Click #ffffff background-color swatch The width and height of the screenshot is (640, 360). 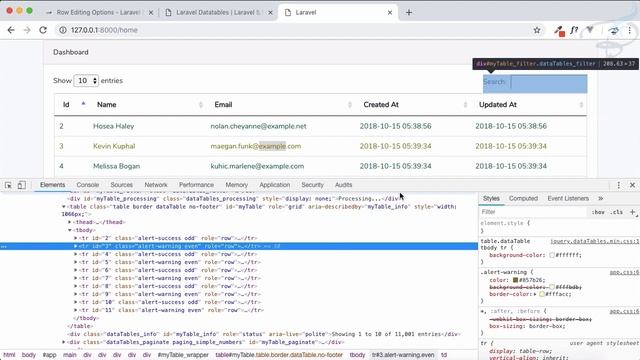(x=552, y=255)
